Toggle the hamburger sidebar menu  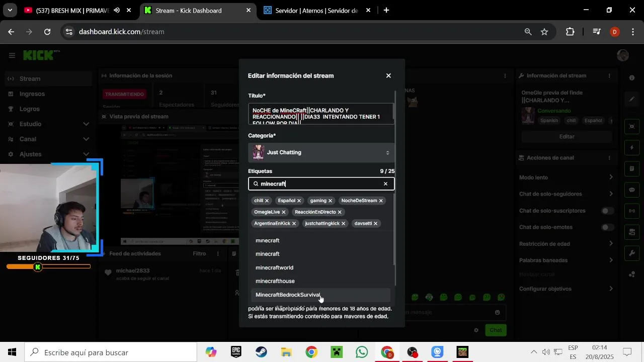coord(12,55)
